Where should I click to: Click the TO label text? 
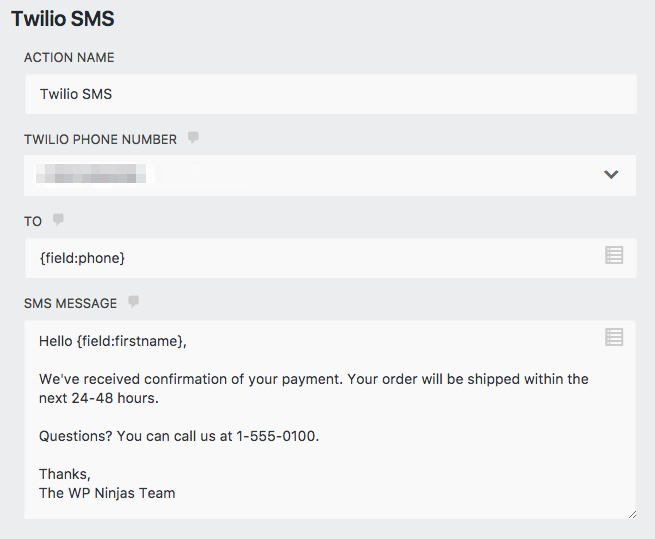pyautogui.click(x=33, y=221)
